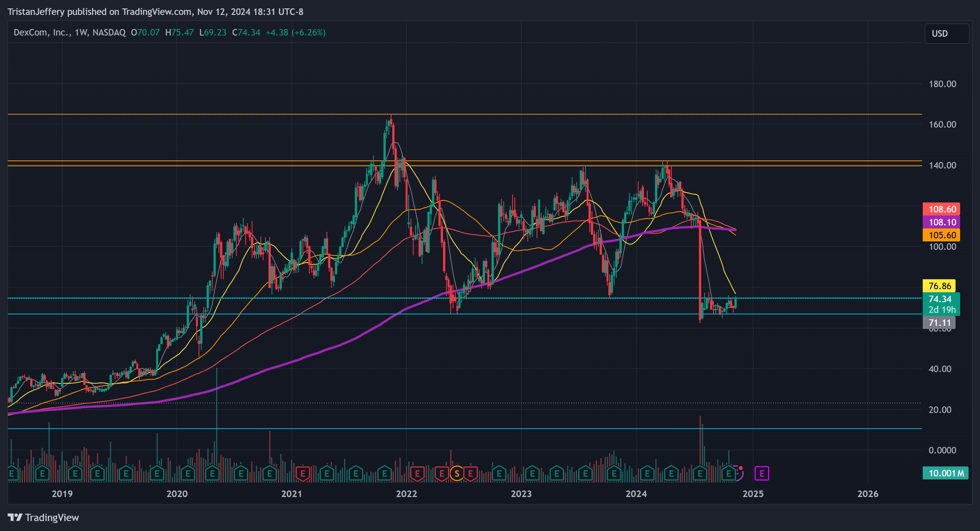Click the 160.00 price scale label
The width and height of the screenshot is (980, 531).
[942, 125]
